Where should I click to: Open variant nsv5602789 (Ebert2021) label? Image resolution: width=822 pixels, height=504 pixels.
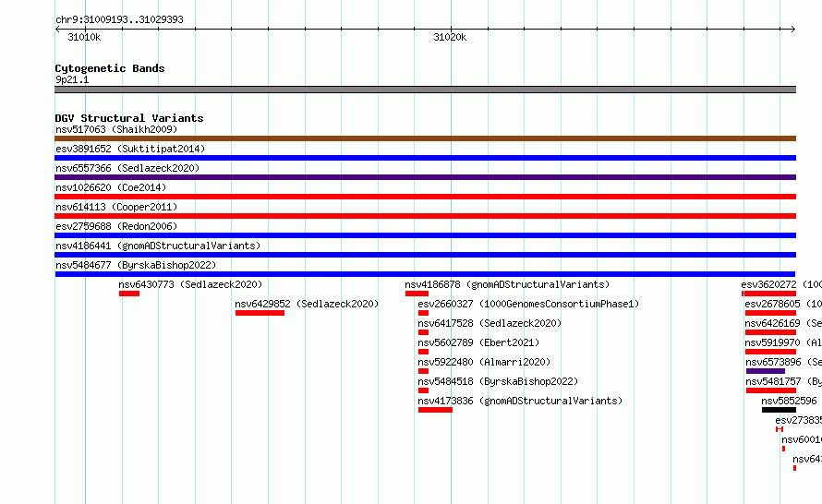pos(478,342)
